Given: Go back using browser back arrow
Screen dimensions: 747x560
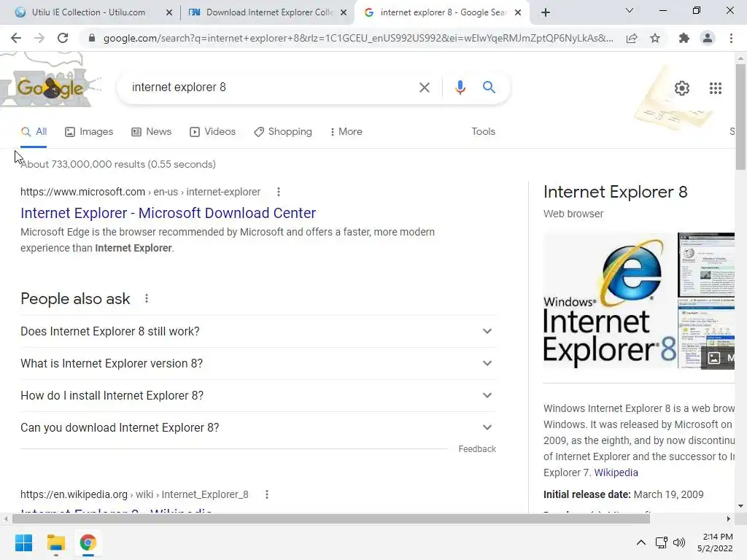Looking at the screenshot, I should coord(16,38).
